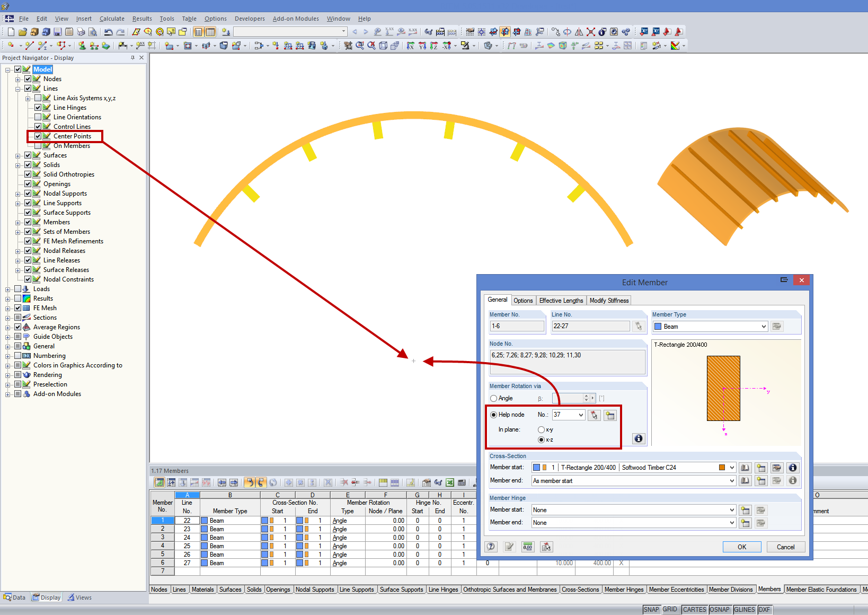Expand the Surfaces tree node
Screen dimensions: 868x615
[19, 155]
